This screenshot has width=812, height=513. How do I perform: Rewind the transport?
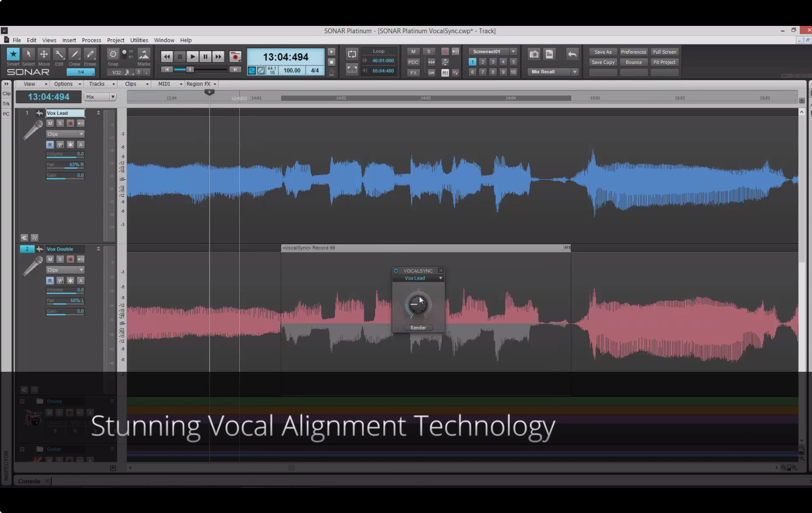[x=167, y=57]
